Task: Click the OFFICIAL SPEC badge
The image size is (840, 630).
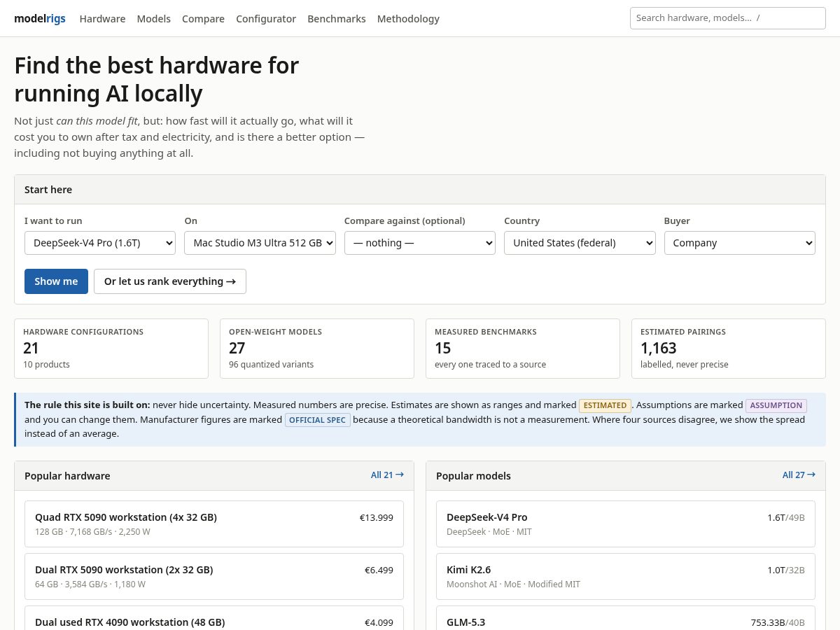Action: pyautogui.click(x=318, y=420)
